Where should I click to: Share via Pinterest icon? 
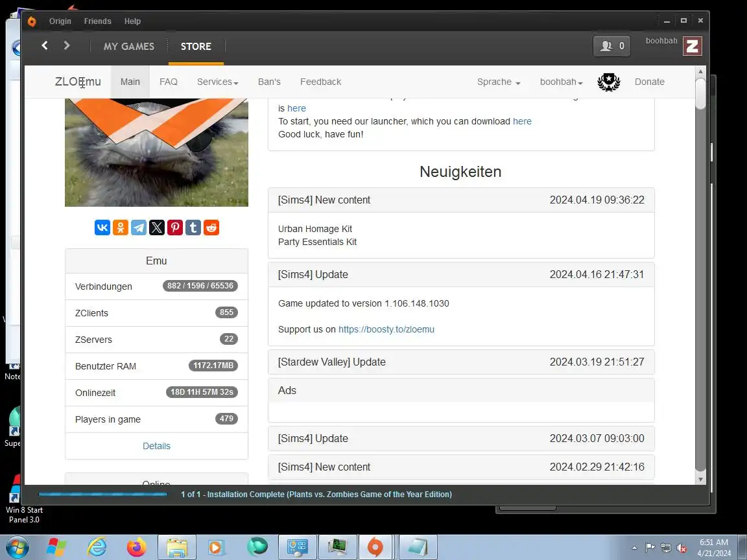pos(175,227)
